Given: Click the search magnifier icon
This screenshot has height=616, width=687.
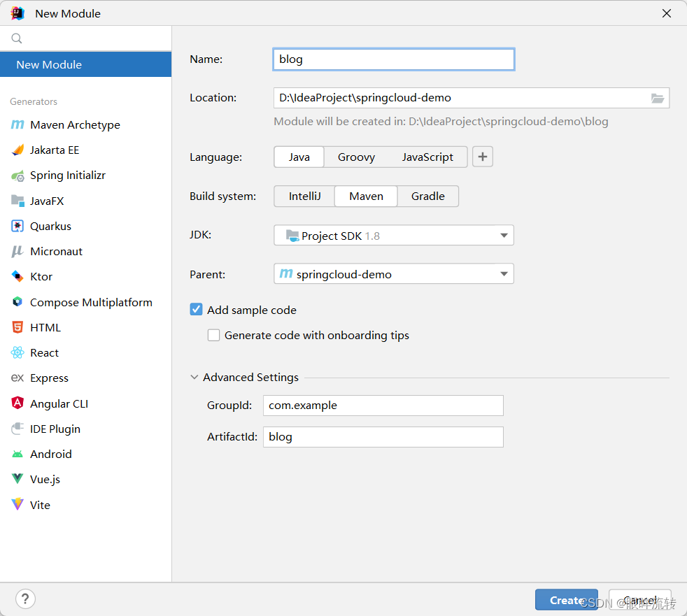Looking at the screenshot, I should click(x=17, y=38).
